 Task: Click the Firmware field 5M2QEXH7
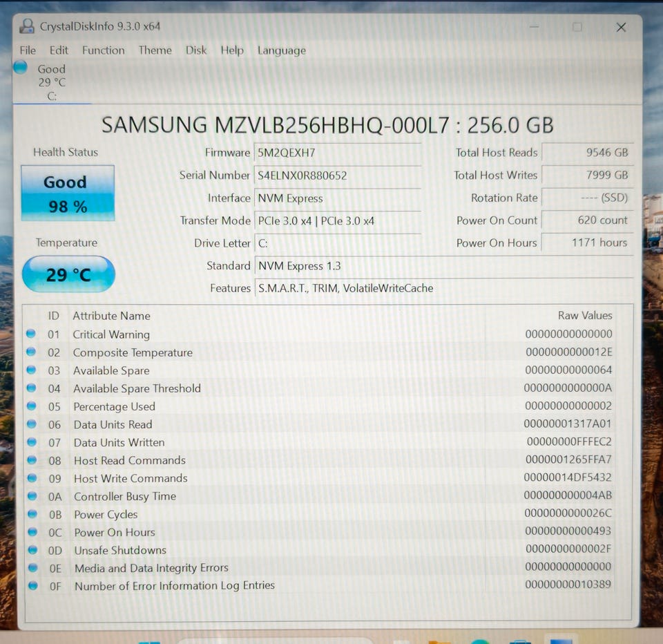coord(337,153)
